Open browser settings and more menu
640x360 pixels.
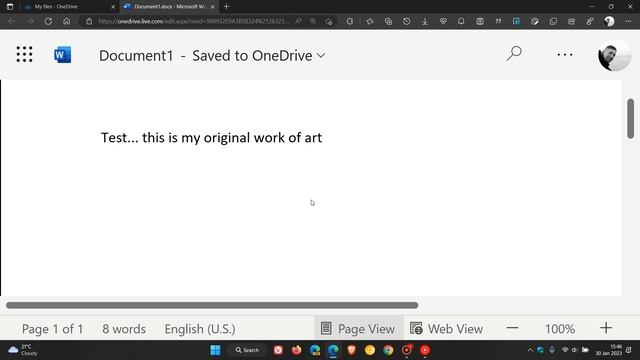coord(628,21)
